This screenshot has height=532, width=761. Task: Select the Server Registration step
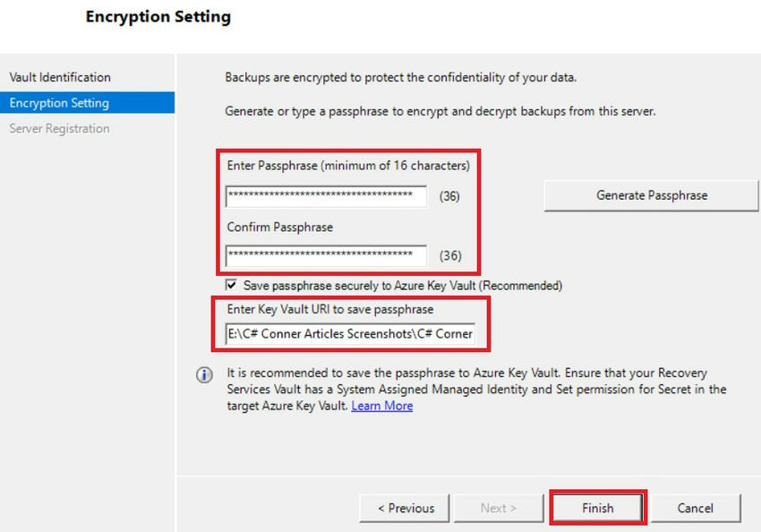[59, 129]
